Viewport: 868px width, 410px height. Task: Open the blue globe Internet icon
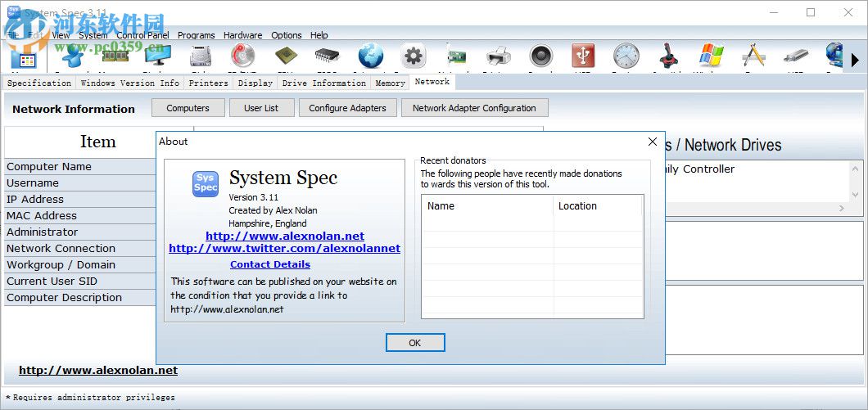click(370, 56)
